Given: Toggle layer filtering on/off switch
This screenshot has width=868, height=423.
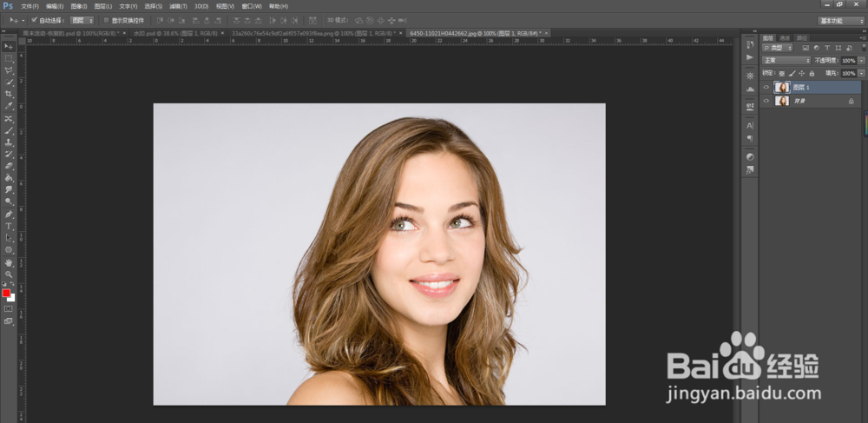Looking at the screenshot, I should click(x=863, y=48).
